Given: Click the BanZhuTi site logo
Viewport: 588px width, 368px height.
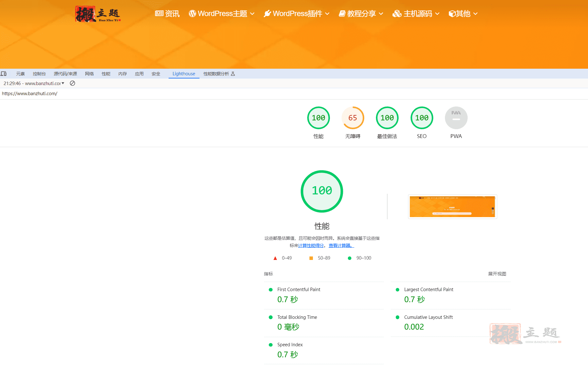Looking at the screenshot, I should point(98,14).
